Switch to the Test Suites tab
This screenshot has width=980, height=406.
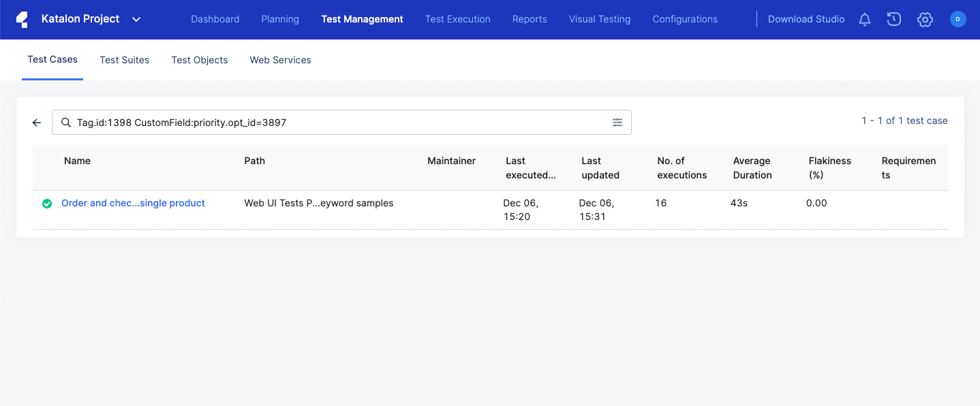tap(124, 60)
